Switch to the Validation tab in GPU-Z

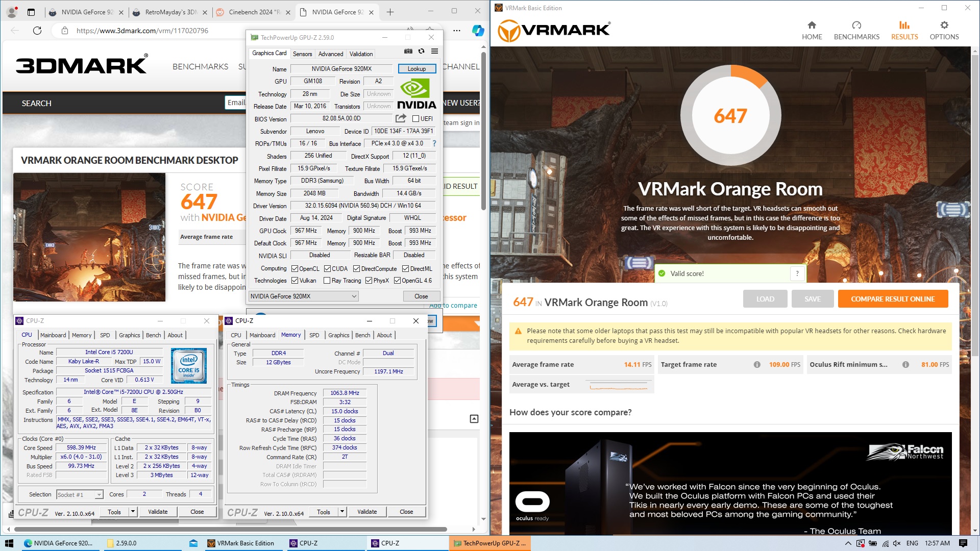(361, 54)
